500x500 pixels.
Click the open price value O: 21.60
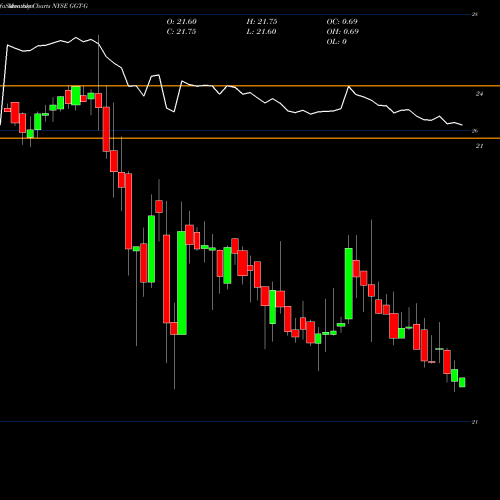click(x=182, y=22)
